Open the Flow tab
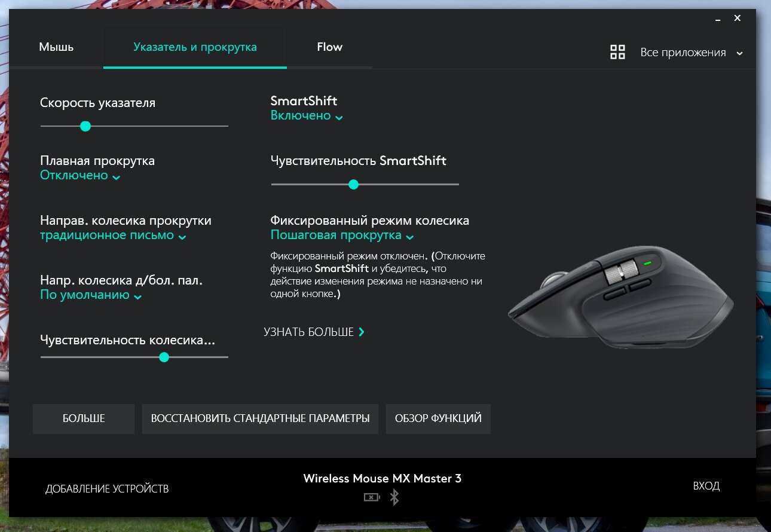This screenshot has height=532, width=771. click(329, 47)
